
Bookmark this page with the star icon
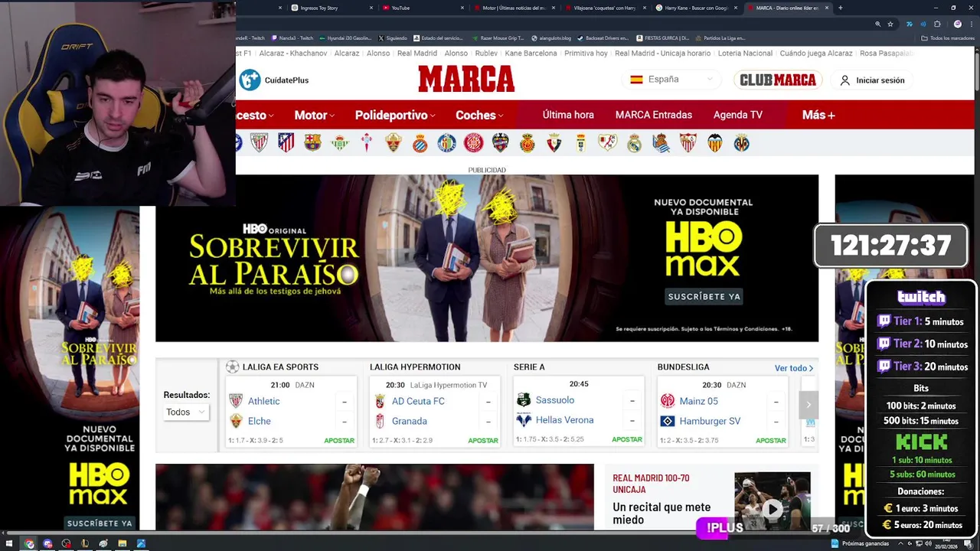click(890, 24)
